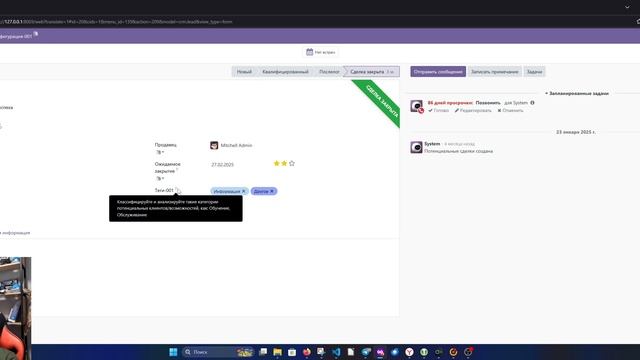Open Visual Studio Code from the taskbar
The image size is (640, 360).
[336, 352]
